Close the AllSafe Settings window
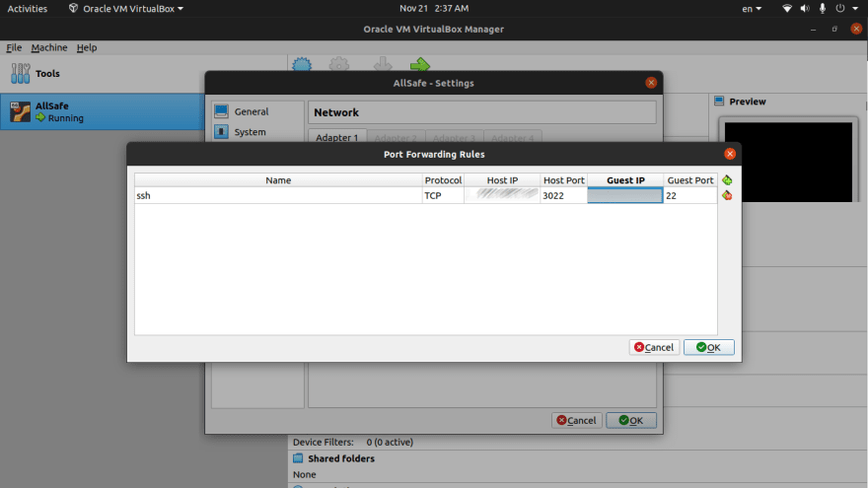 [651, 83]
